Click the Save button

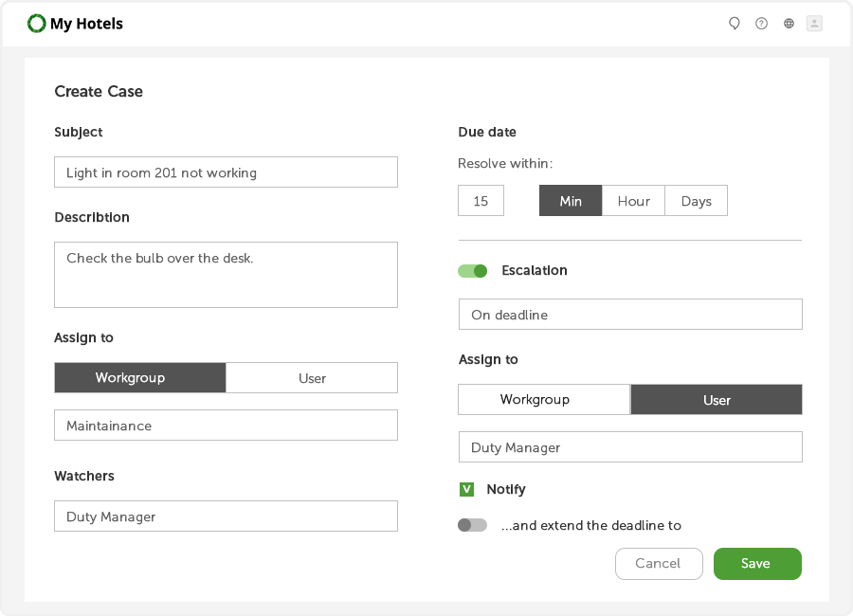(x=757, y=564)
